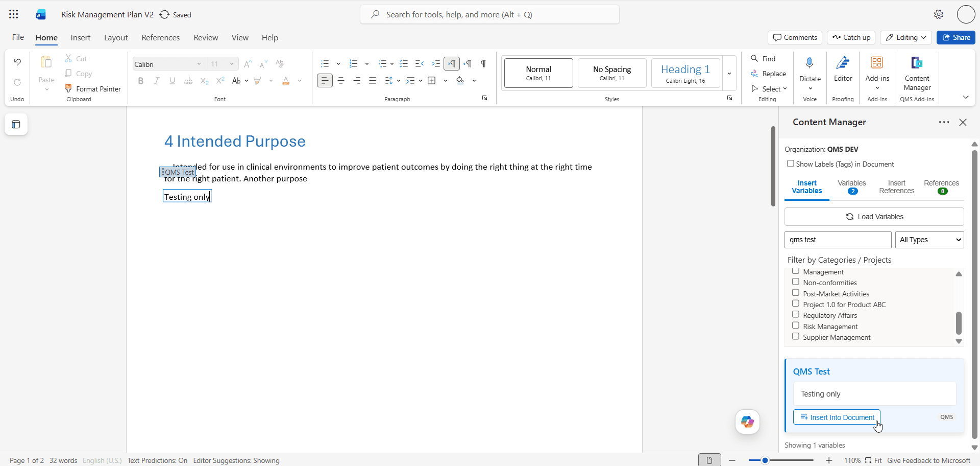Toggle Show Labels (Tags) in Document
Screen dimensions: 980x466
tap(790, 164)
